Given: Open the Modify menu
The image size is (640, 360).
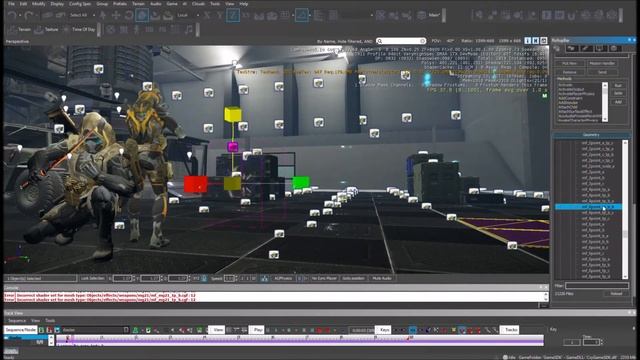Looking at the screenshot, I should point(38,4).
